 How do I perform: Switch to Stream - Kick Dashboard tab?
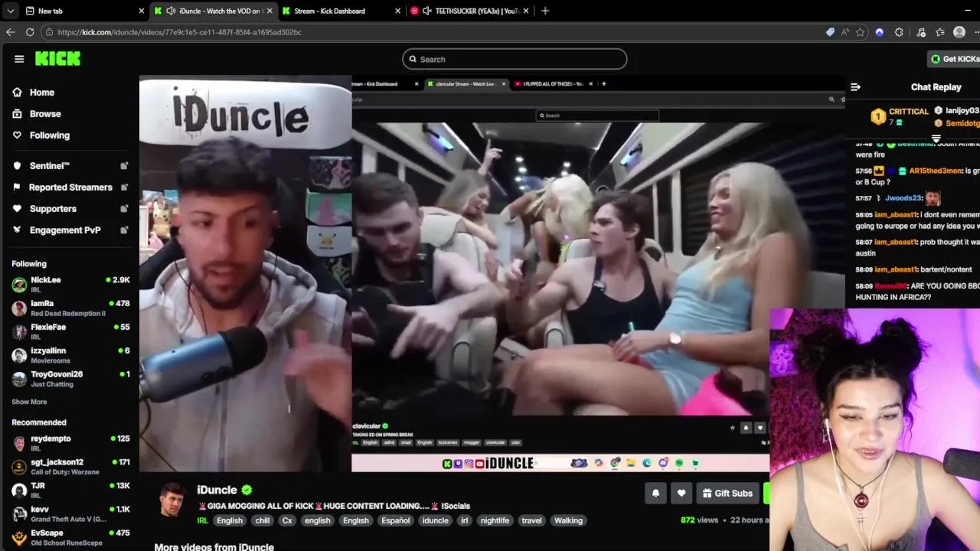(341, 11)
